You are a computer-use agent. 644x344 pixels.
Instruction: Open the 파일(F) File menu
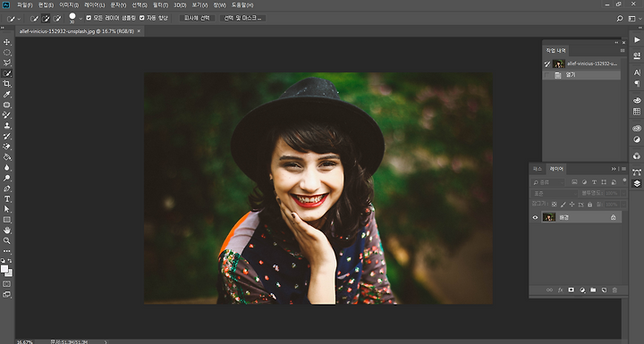coord(25,5)
